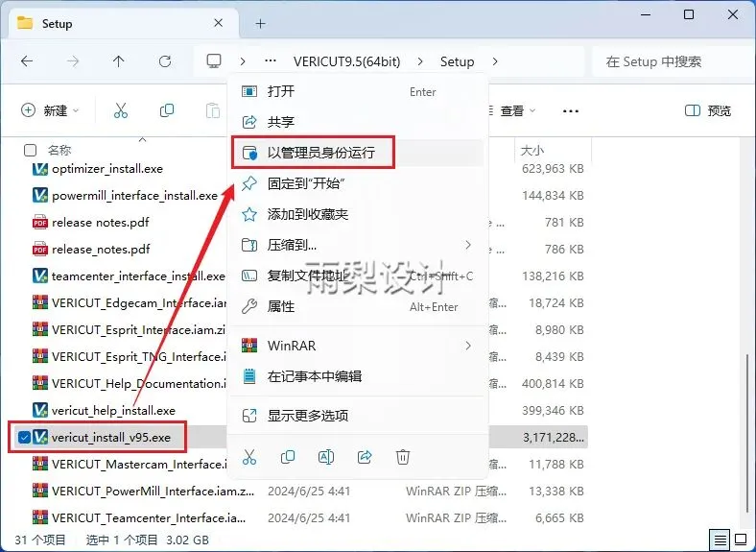
Task: Click the This PC monitor icon in address bar
Action: [214, 61]
